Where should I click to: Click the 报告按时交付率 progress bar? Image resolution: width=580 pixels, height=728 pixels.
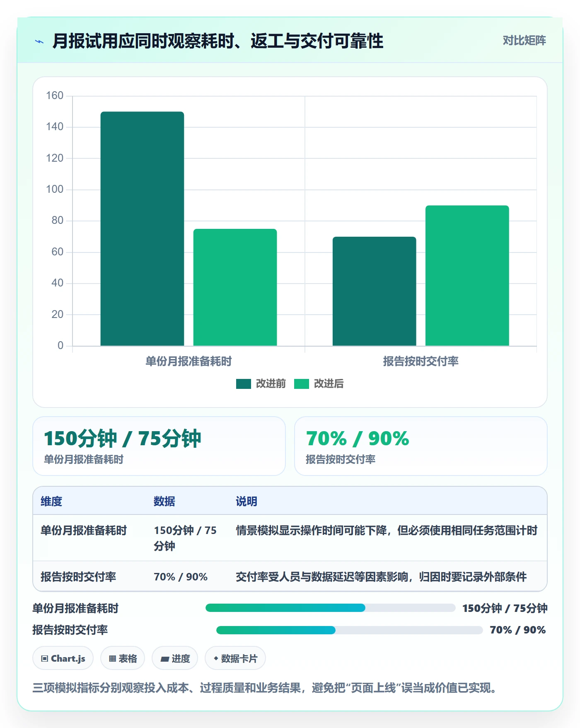click(x=350, y=630)
